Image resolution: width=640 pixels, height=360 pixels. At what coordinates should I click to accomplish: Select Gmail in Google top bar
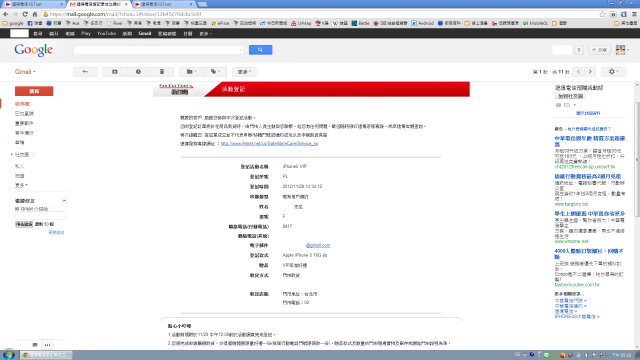[x=144, y=33]
